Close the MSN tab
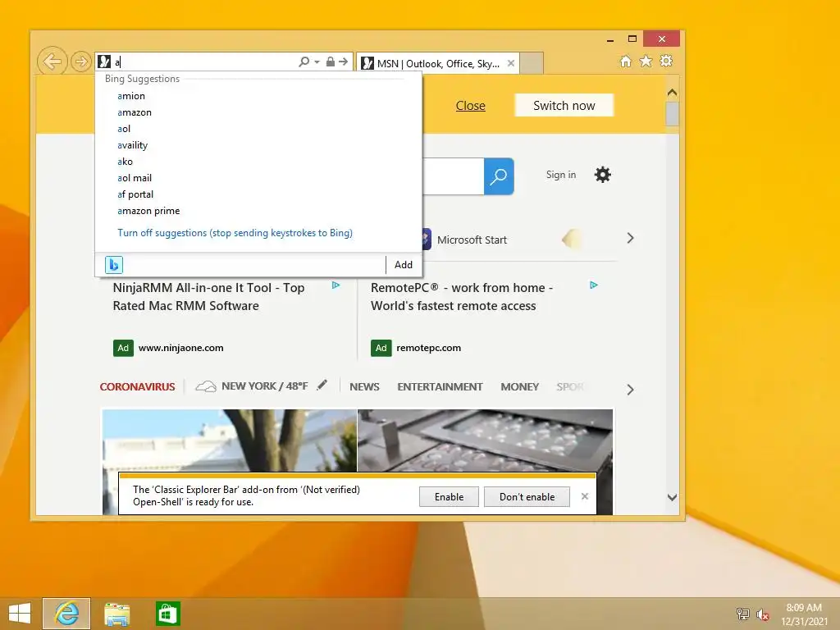The width and height of the screenshot is (840, 630). click(511, 63)
